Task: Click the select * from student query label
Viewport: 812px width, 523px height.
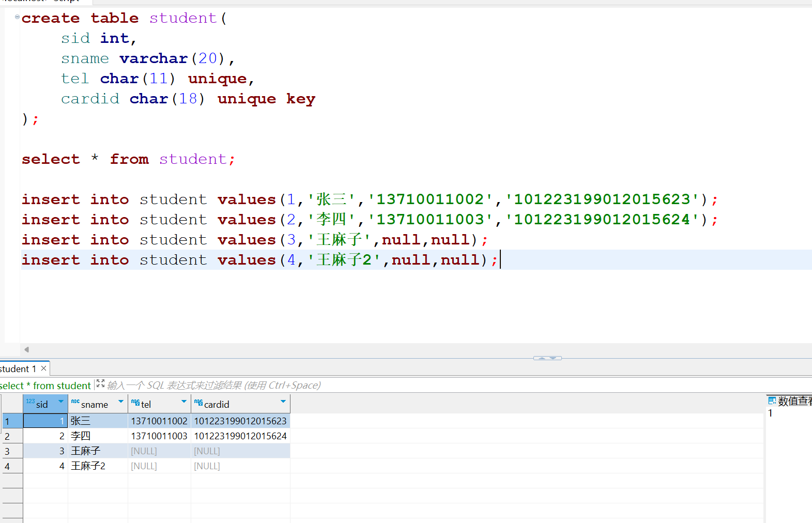Action: pos(45,386)
